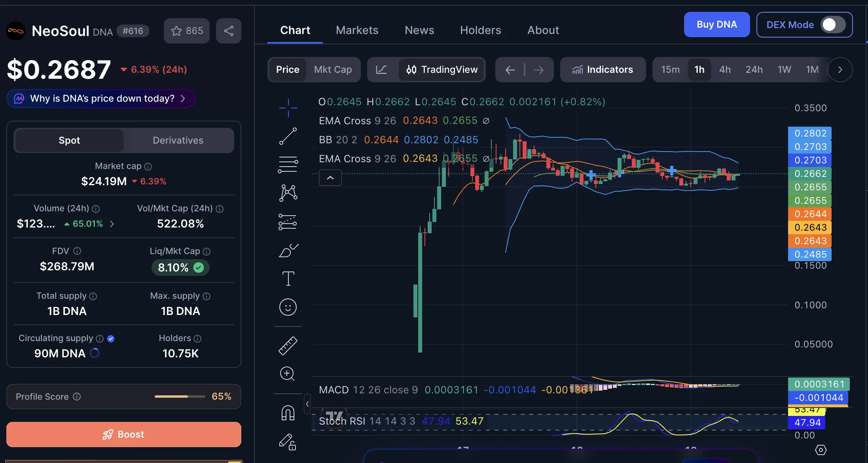Select the text annotation tool

pyautogui.click(x=288, y=279)
